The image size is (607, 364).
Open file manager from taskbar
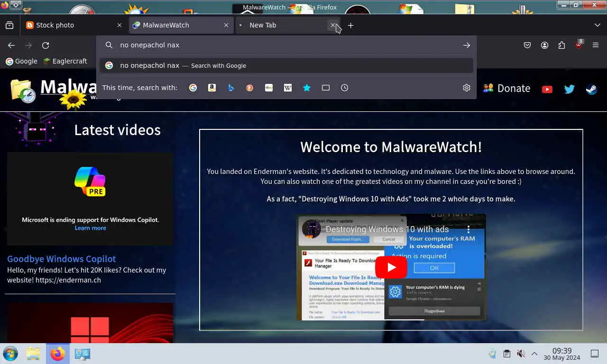[x=33, y=354]
